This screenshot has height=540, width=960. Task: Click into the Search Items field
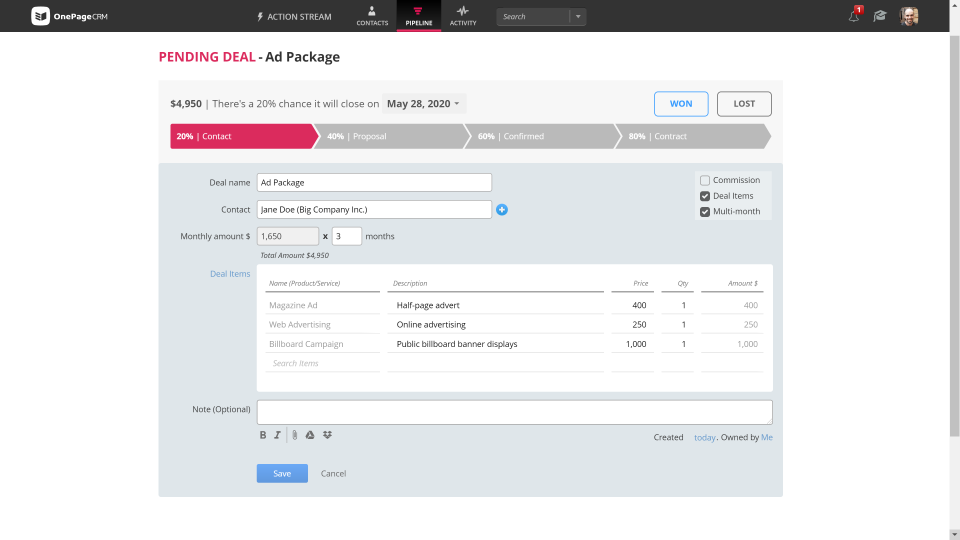pos(323,363)
